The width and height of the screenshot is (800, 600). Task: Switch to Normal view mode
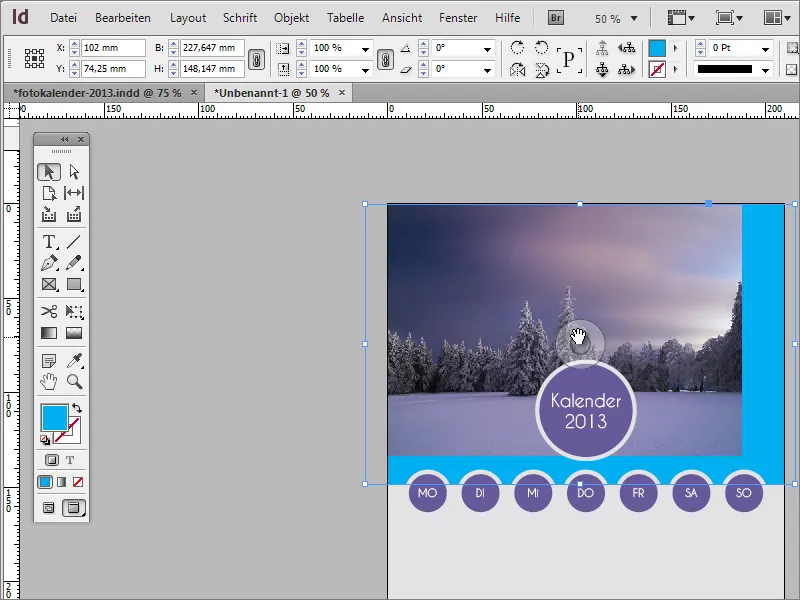tap(48, 508)
